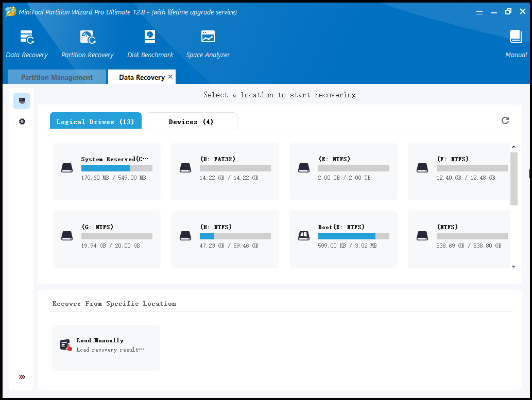
Task: Click the 2.00 TB / 2.00 TB text
Action: 345,178
